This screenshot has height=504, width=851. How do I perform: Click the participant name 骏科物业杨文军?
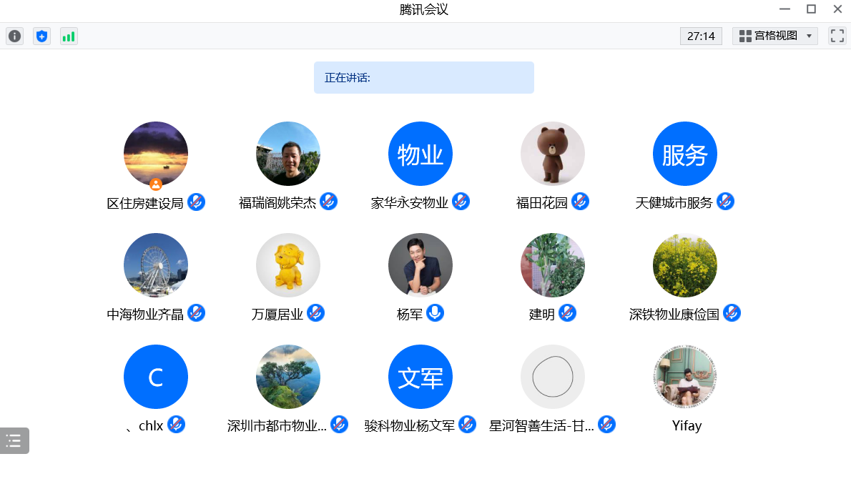click(410, 426)
